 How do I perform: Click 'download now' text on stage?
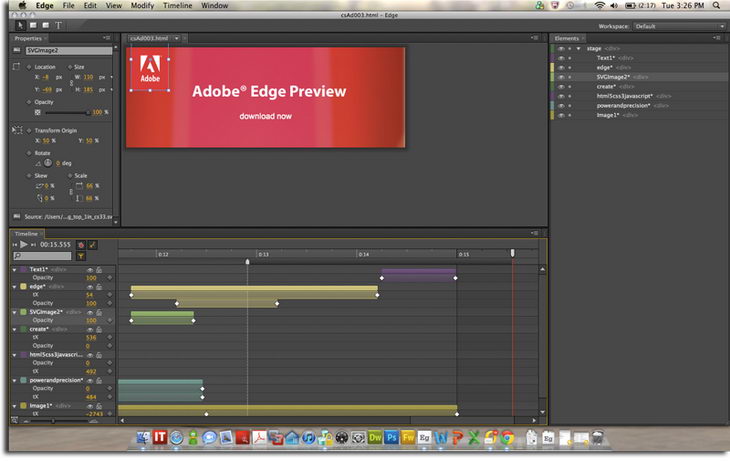(x=265, y=116)
